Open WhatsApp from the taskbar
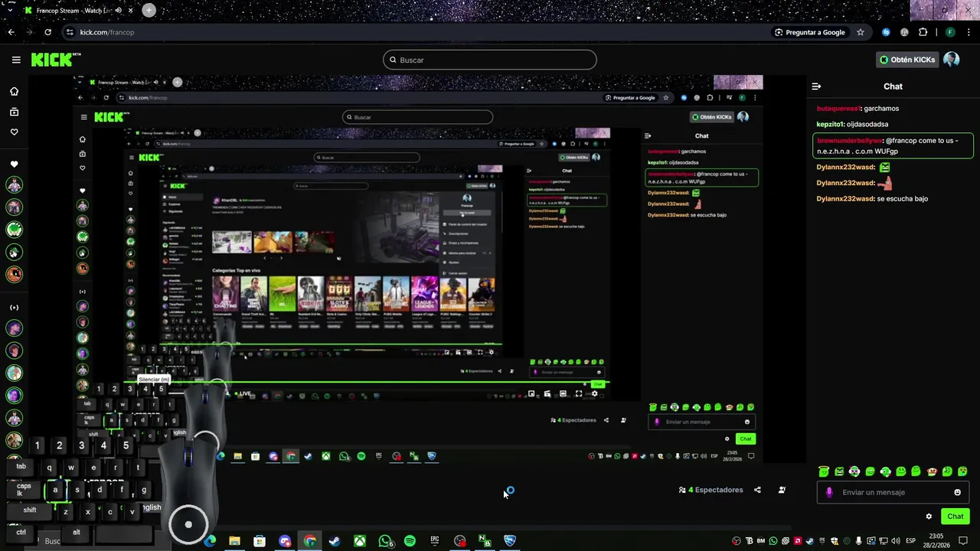This screenshot has width=980, height=551. [x=385, y=541]
